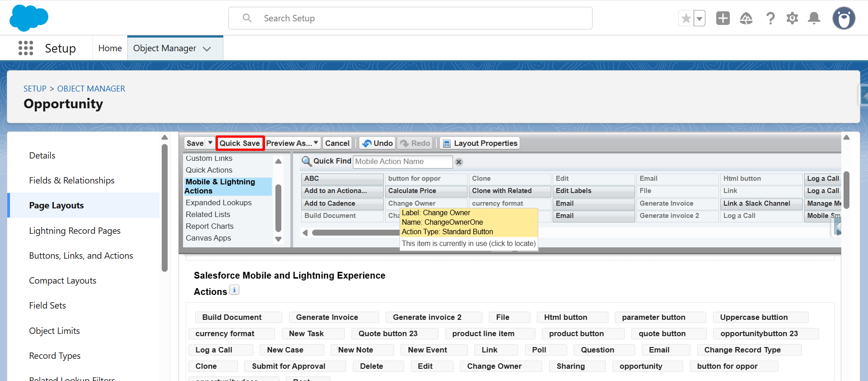This screenshot has height=381, width=868.
Task: Click the Trailhead guidance icon
Action: pos(746,19)
